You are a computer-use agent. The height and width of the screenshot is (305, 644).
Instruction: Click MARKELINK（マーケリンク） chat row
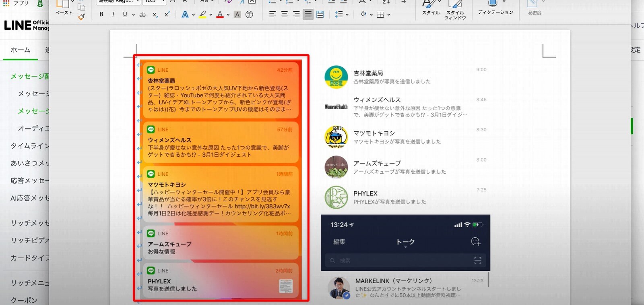tap(406, 288)
